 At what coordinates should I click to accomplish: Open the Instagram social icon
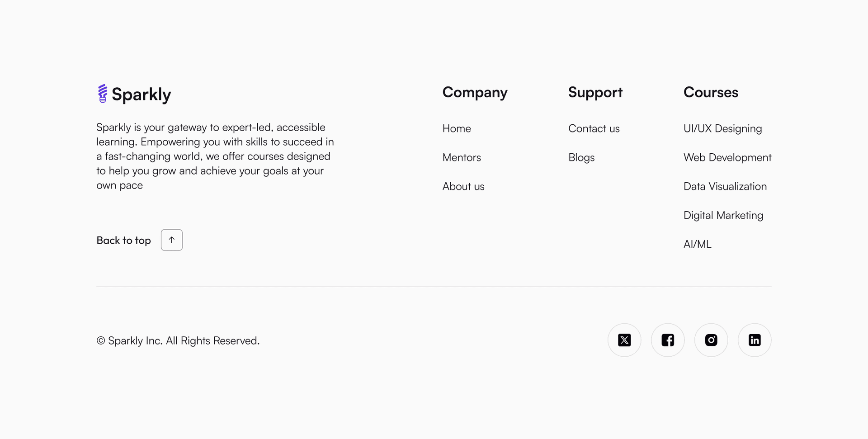coord(711,340)
